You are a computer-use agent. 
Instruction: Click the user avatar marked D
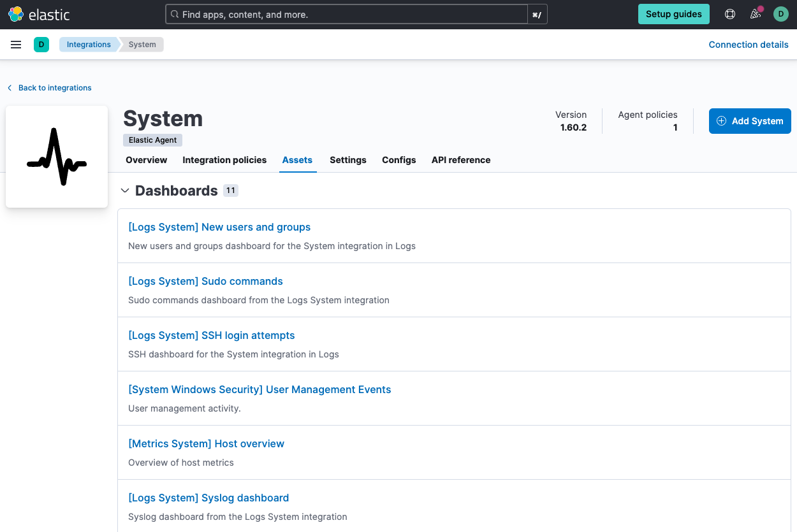780,13
